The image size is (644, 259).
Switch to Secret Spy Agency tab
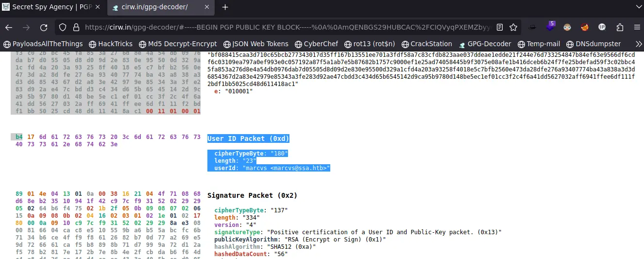(x=51, y=7)
